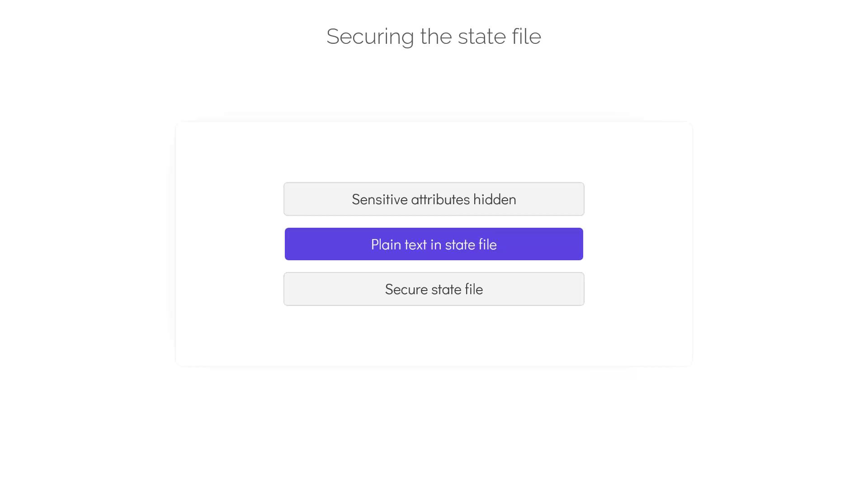Click the empty card area above the options
Screen dimensions: 868x488
tap(434, 151)
